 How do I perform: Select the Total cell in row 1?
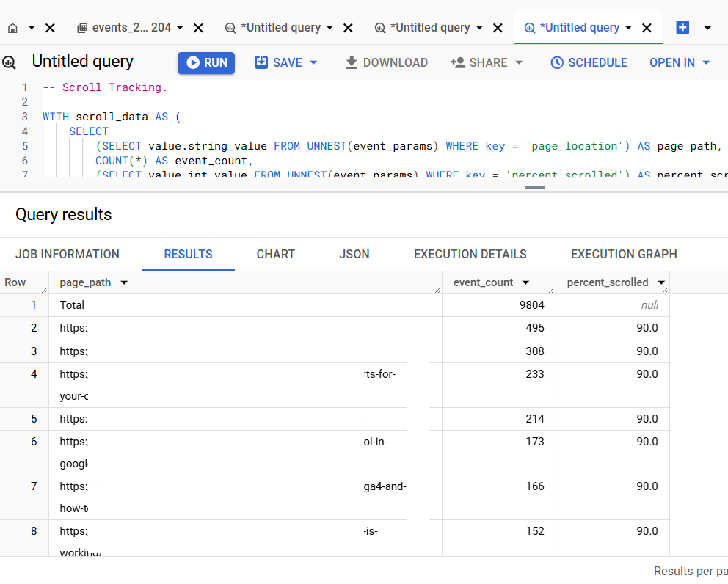tap(246, 305)
